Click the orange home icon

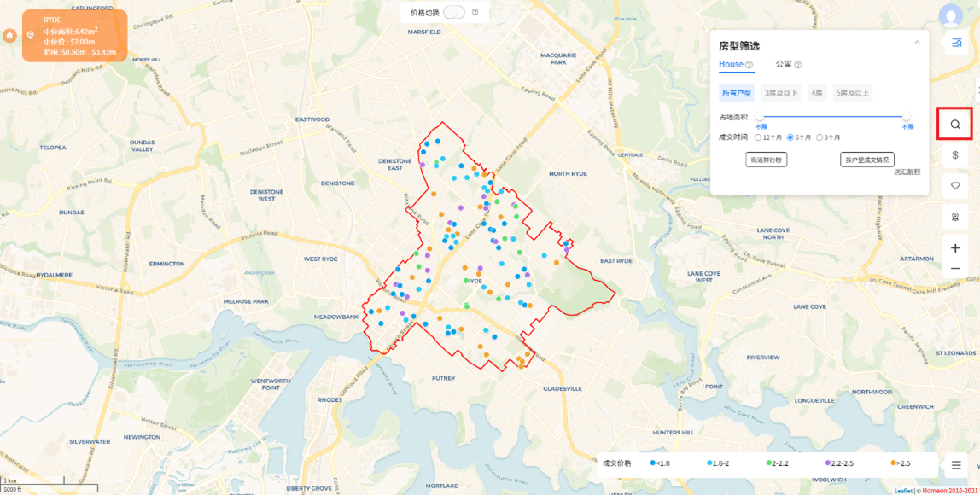coord(9,36)
